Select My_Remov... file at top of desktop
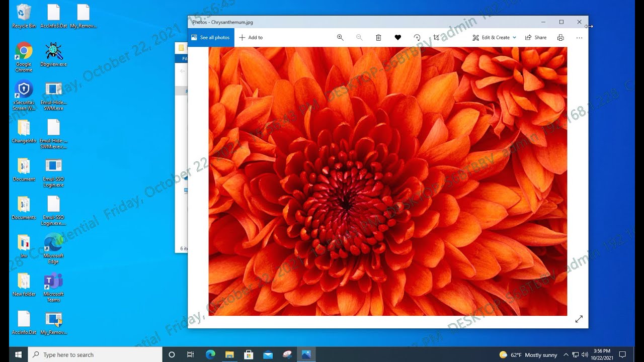 pos(83,16)
